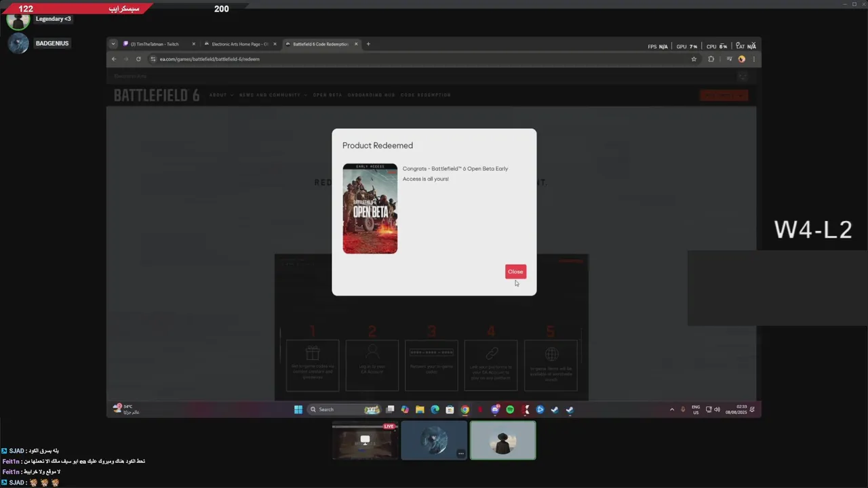868x488 pixels.
Task: Select the LIVE screen share thumbnail
Action: (x=365, y=441)
